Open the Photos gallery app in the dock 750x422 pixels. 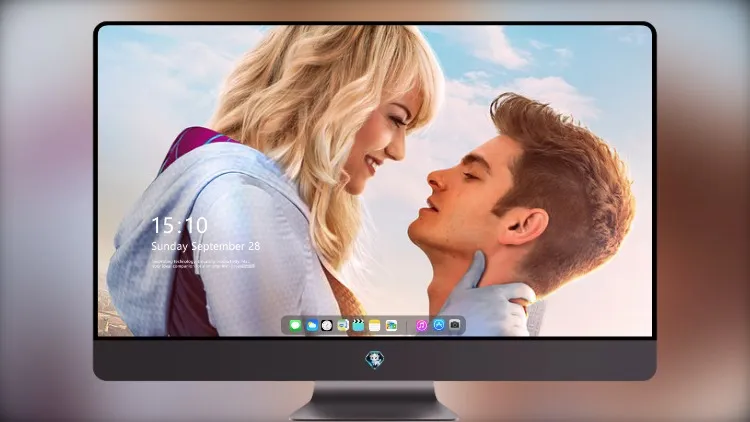coord(391,325)
